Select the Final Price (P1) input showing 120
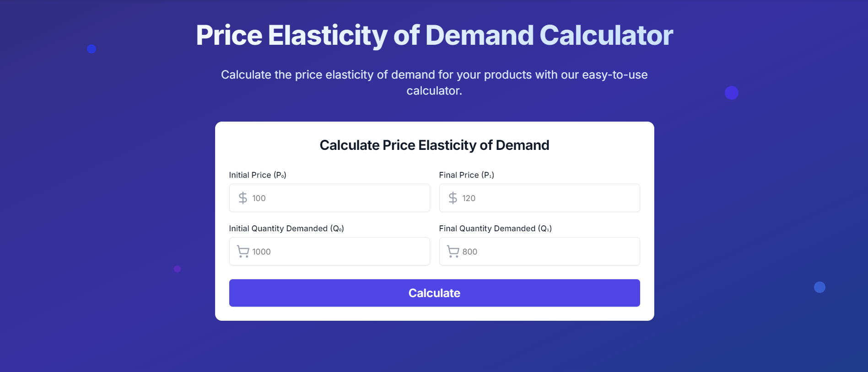This screenshot has height=372, width=868. coord(539,198)
